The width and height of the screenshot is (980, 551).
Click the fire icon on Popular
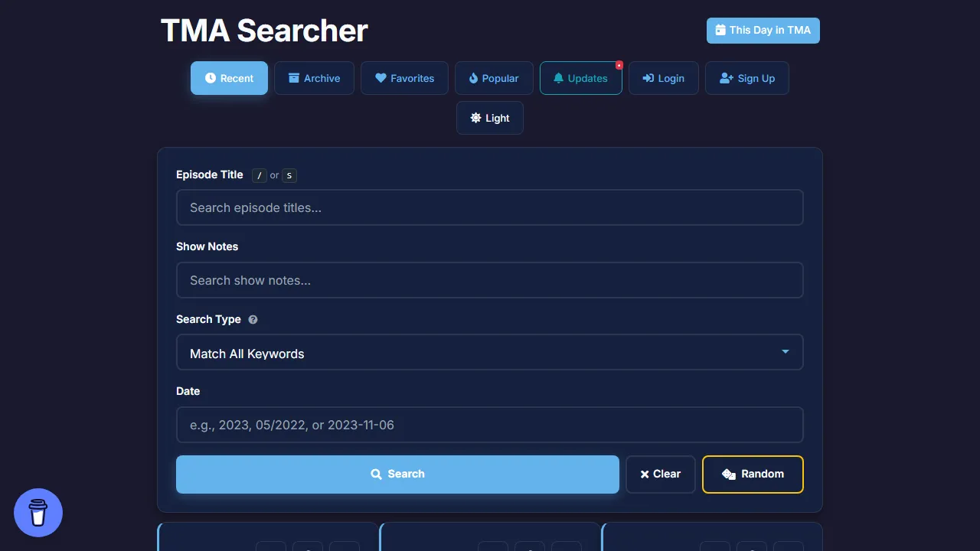pyautogui.click(x=473, y=78)
